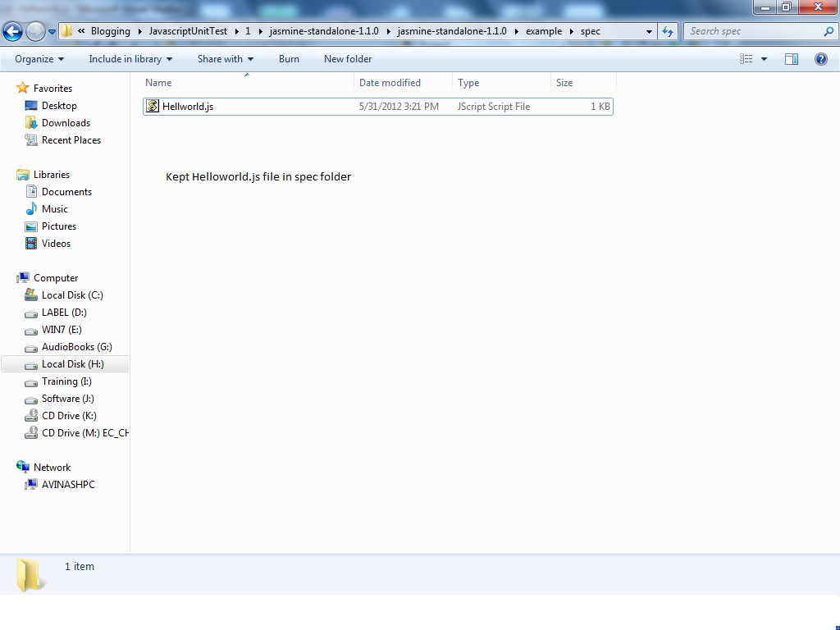Restore down the Explorer window
This screenshot has height=630, width=840.
[787, 7]
